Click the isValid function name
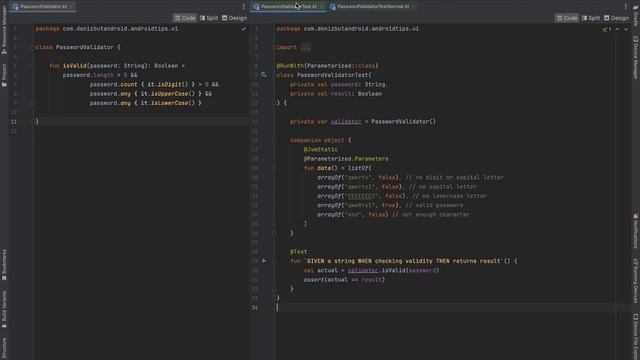 pyautogui.click(x=75, y=66)
